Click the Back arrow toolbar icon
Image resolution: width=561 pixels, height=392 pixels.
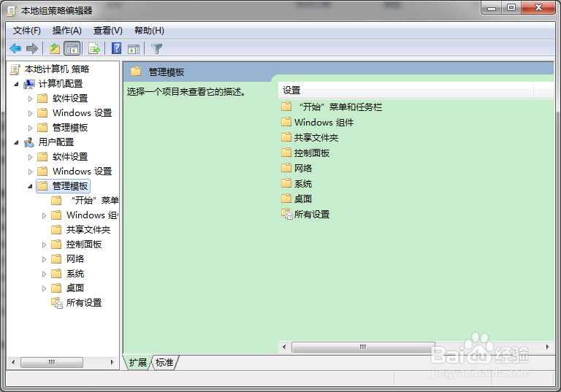(x=15, y=48)
